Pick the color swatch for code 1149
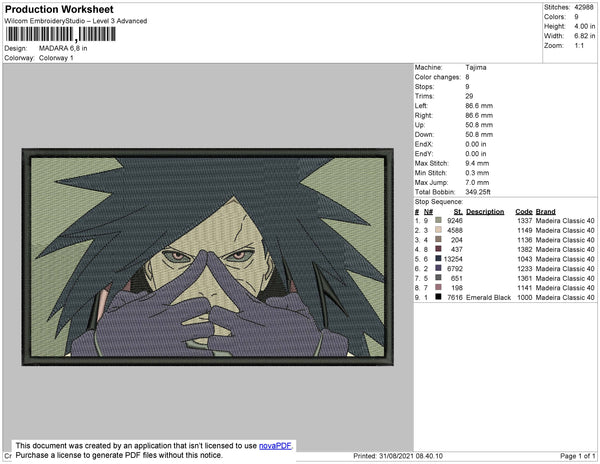The height and width of the screenshot is (464, 600). point(439,230)
